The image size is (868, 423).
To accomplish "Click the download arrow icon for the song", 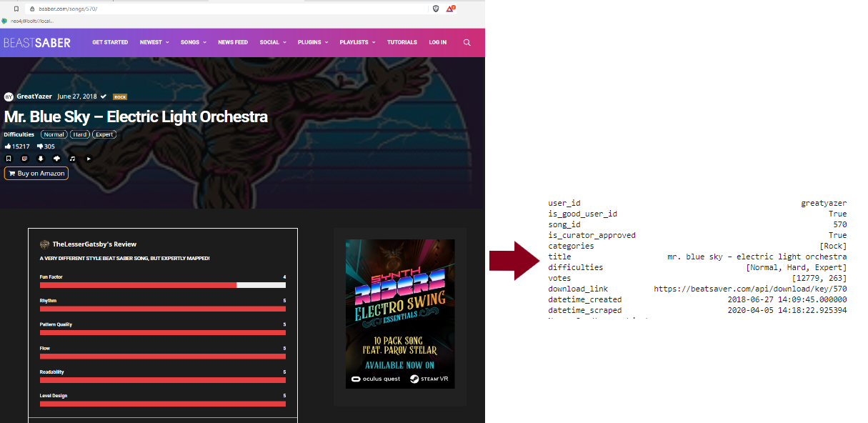I will point(41,159).
